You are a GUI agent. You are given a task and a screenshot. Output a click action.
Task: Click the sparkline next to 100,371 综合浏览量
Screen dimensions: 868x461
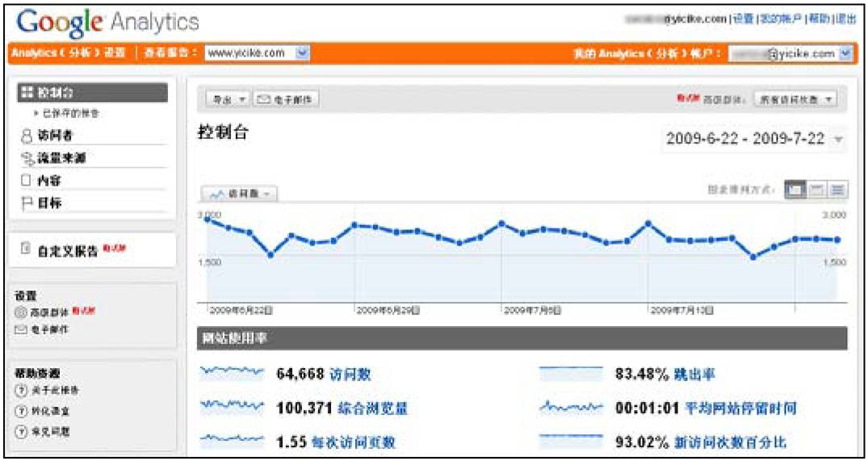click(232, 407)
